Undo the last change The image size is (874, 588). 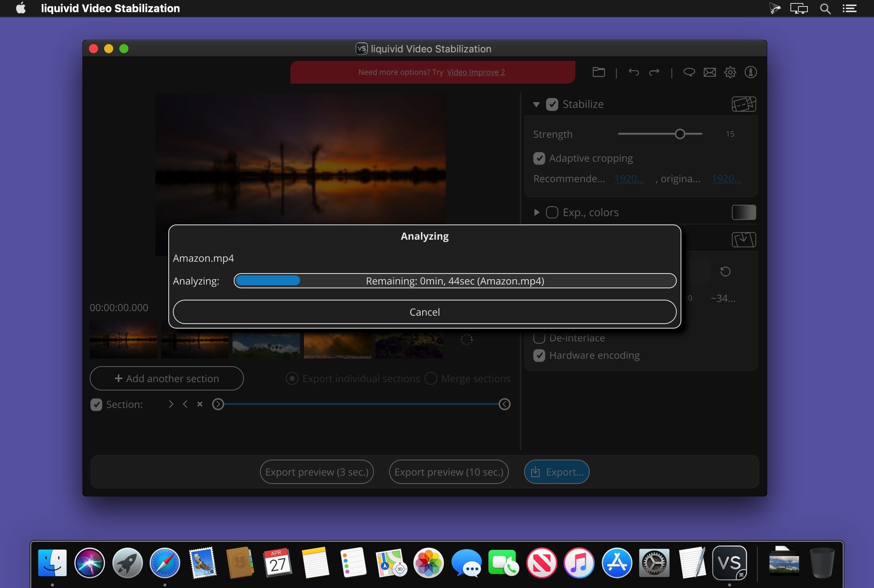point(633,72)
